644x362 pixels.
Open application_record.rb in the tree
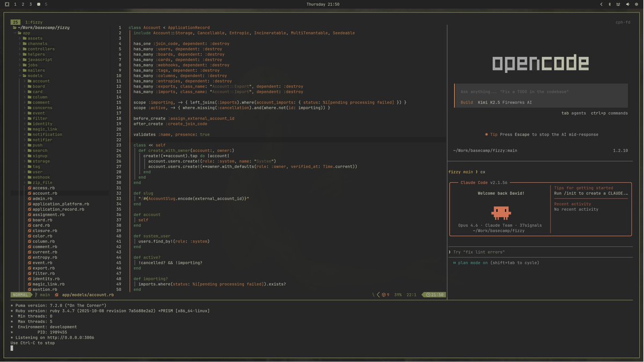click(58, 210)
